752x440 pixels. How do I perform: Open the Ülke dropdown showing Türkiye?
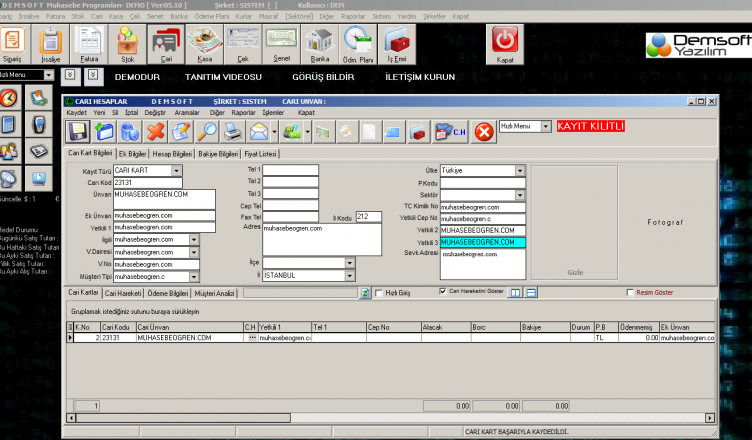tap(520, 170)
